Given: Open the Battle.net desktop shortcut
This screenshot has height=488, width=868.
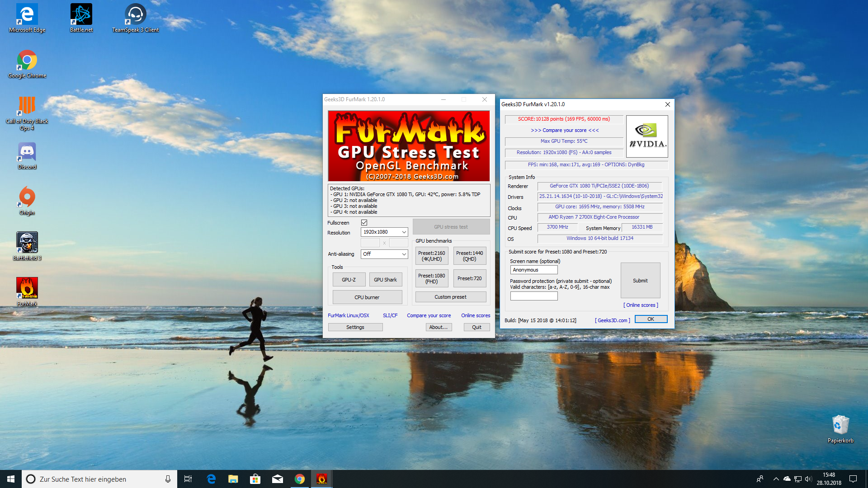Looking at the screenshot, I should [x=81, y=15].
